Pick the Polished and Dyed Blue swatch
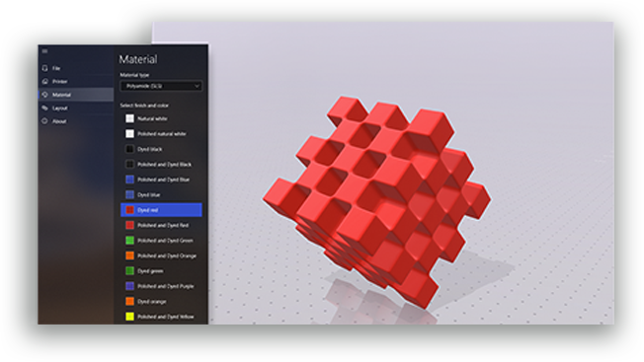This screenshot has height=362, width=644. pos(129,180)
